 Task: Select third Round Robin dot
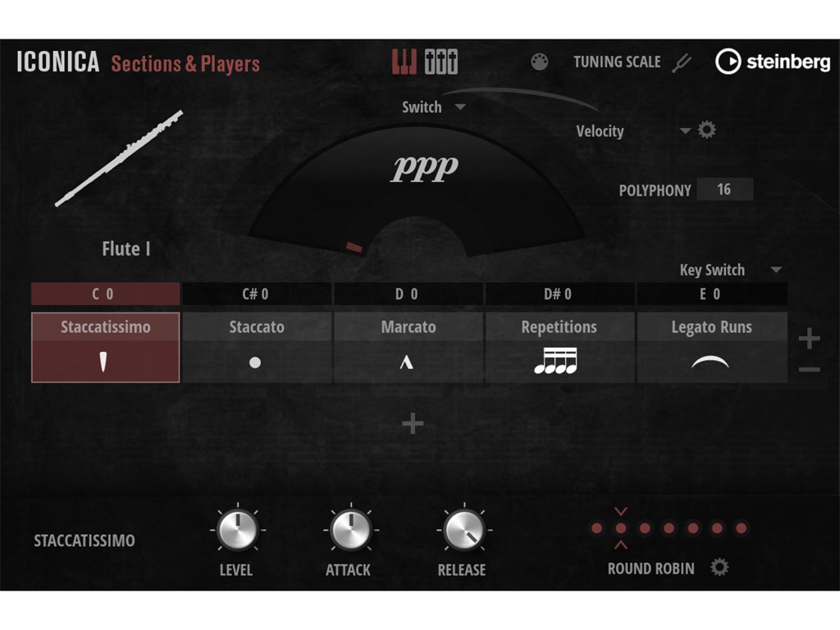coord(645,529)
